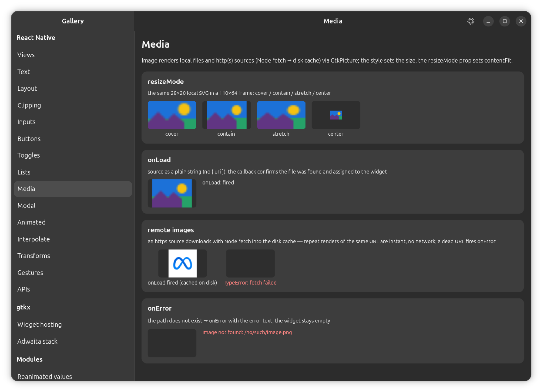
Task: Click the stretch resizeMode image
Action: coord(281,115)
